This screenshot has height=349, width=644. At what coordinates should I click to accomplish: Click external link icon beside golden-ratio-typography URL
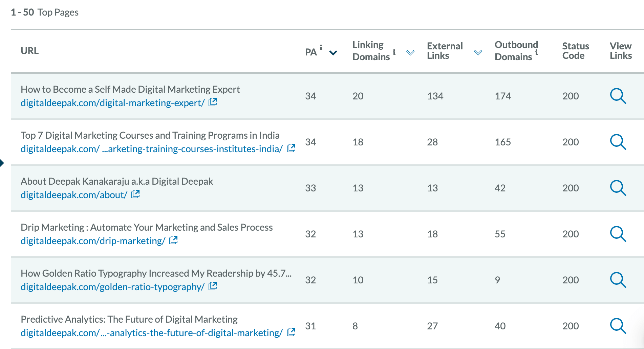tap(213, 286)
